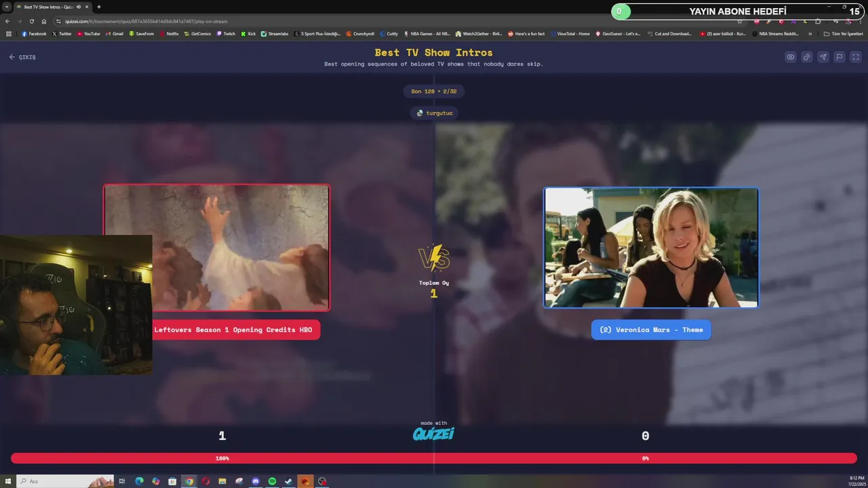Open Twitch bookmark
The height and width of the screenshot is (488, 868).
click(x=226, y=34)
